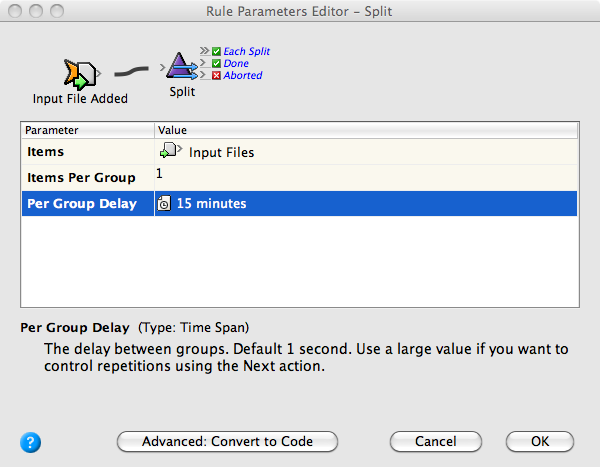Open help with the blue question mark
The image size is (600, 467).
29,441
